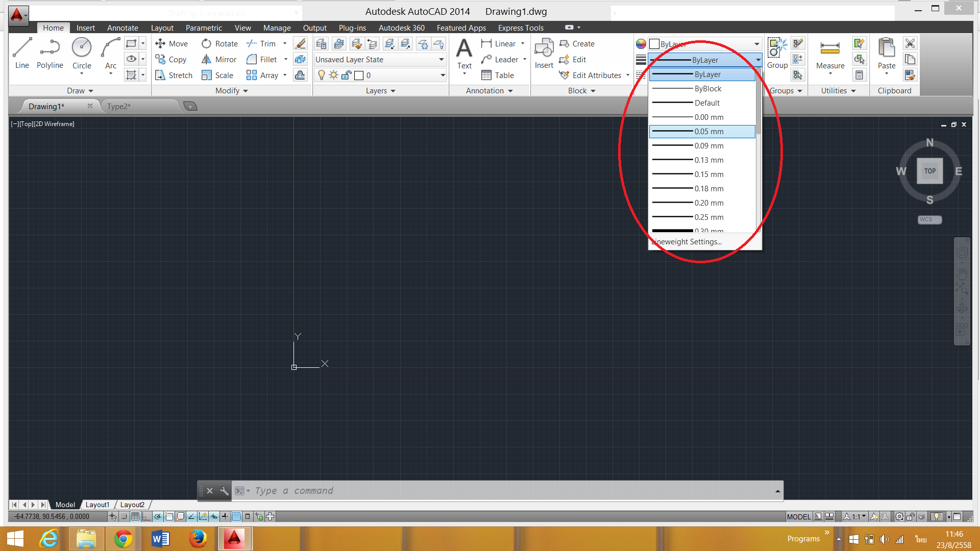980x551 pixels.
Task: Click the TOP face of ViewCube
Action: pyautogui.click(x=929, y=171)
